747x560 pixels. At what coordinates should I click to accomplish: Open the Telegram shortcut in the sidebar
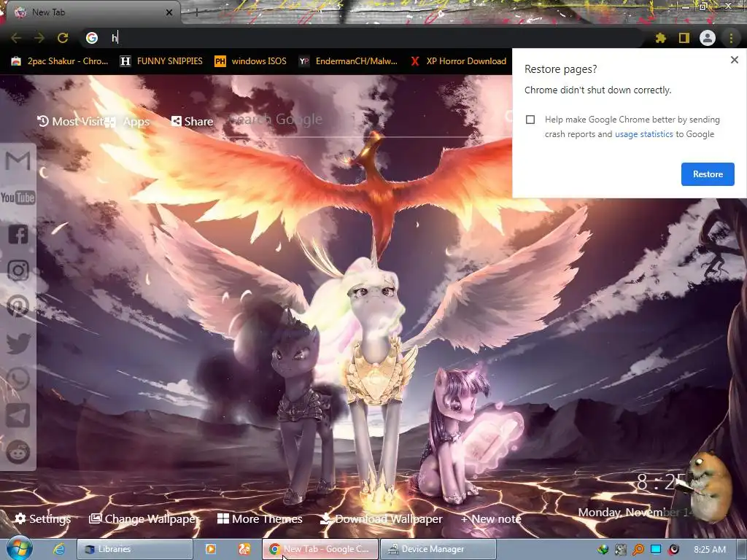click(x=18, y=416)
